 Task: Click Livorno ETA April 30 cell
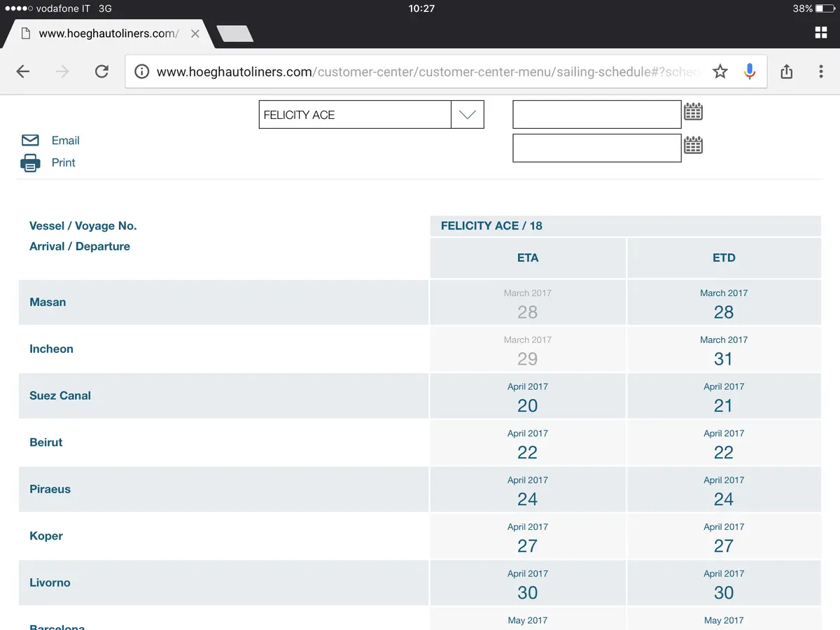click(x=528, y=584)
